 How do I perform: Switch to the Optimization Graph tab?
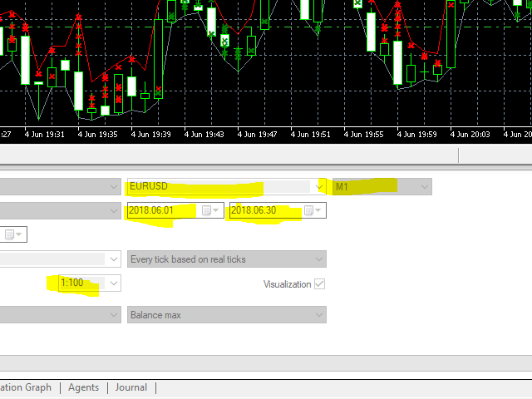click(x=26, y=387)
